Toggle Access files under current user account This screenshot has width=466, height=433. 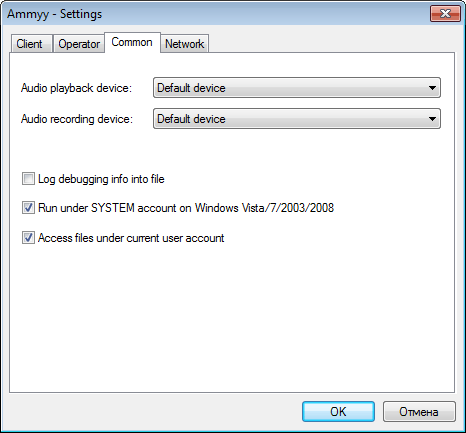click(x=28, y=238)
